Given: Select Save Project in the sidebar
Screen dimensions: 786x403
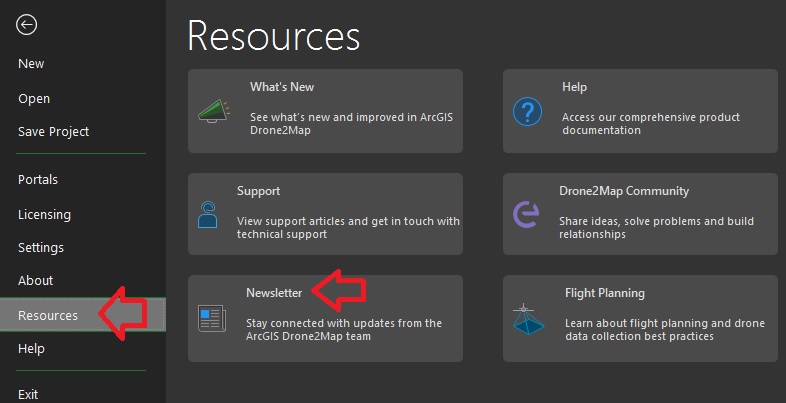Looking at the screenshot, I should click(54, 131).
